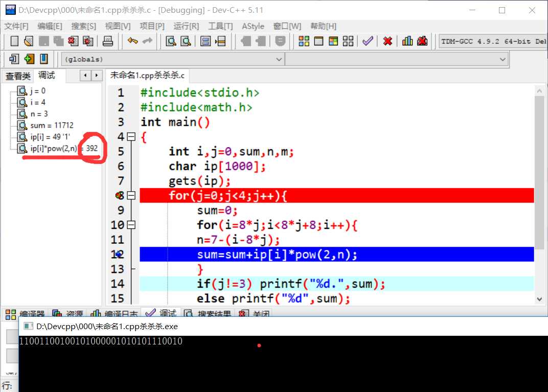Collapse the inner loop fold at line 10

point(131,225)
